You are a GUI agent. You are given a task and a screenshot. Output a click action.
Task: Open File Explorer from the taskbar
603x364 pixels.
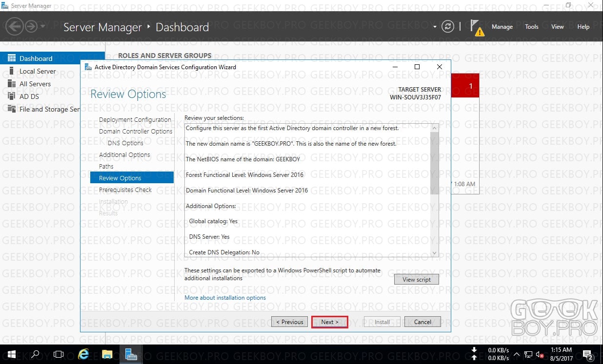(107, 354)
